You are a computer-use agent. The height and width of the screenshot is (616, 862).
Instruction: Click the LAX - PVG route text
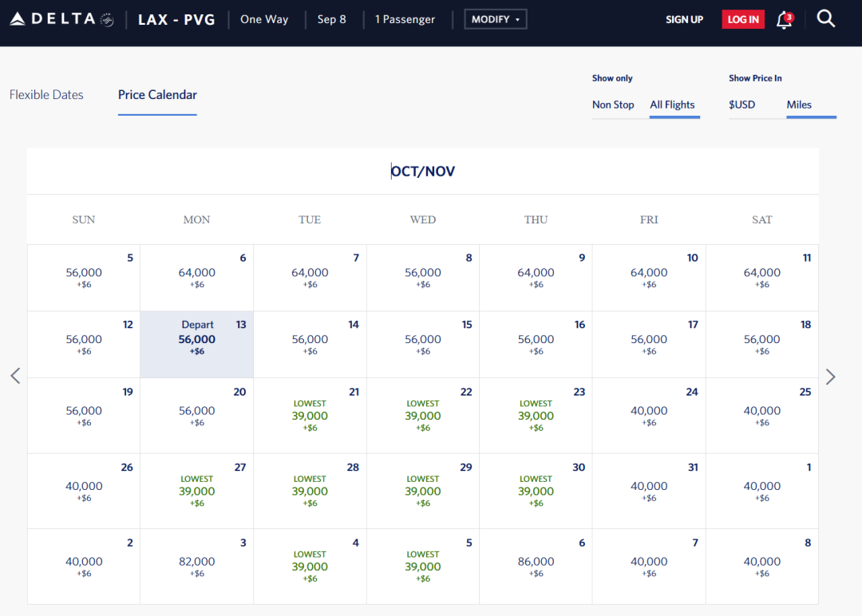[176, 19]
